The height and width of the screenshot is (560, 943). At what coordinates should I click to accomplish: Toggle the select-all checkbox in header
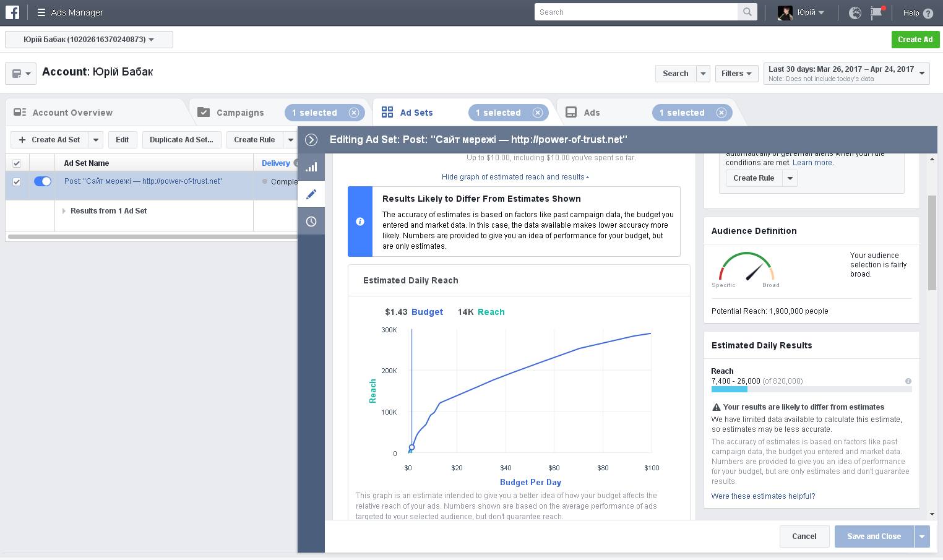pyautogui.click(x=17, y=163)
